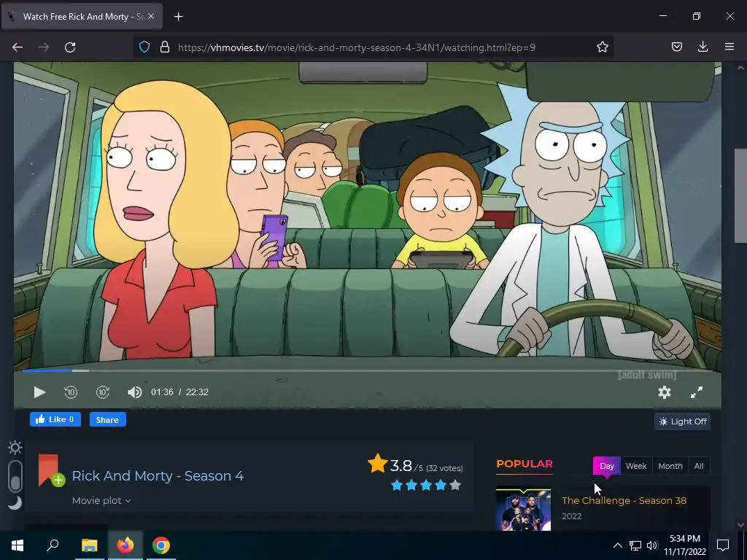Switch popular list to All
The width and height of the screenshot is (747, 560).
tap(699, 466)
